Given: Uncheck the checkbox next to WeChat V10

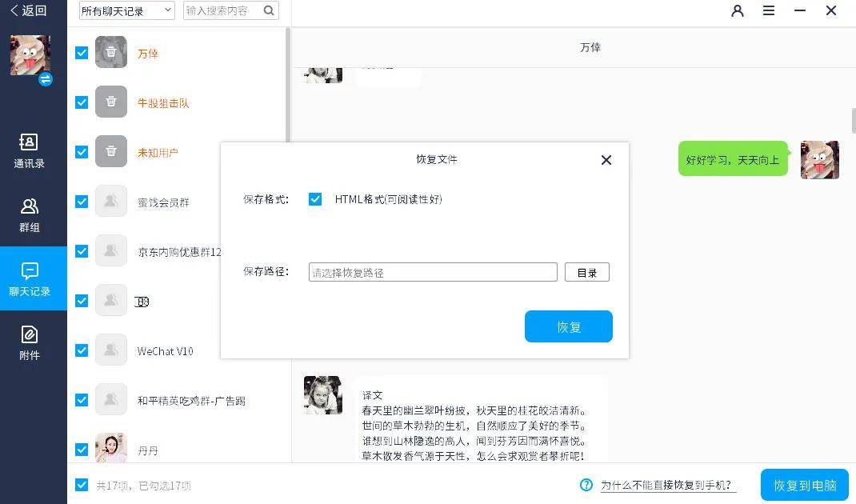Looking at the screenshot, I should pyautogui.click(x=81, y=350).
